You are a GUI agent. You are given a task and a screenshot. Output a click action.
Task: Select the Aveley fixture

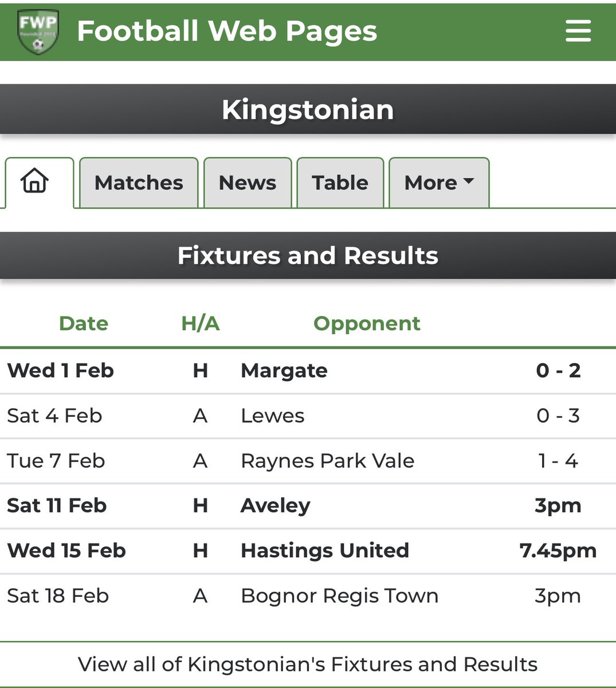pyautogui.click(x=308, y=506)
